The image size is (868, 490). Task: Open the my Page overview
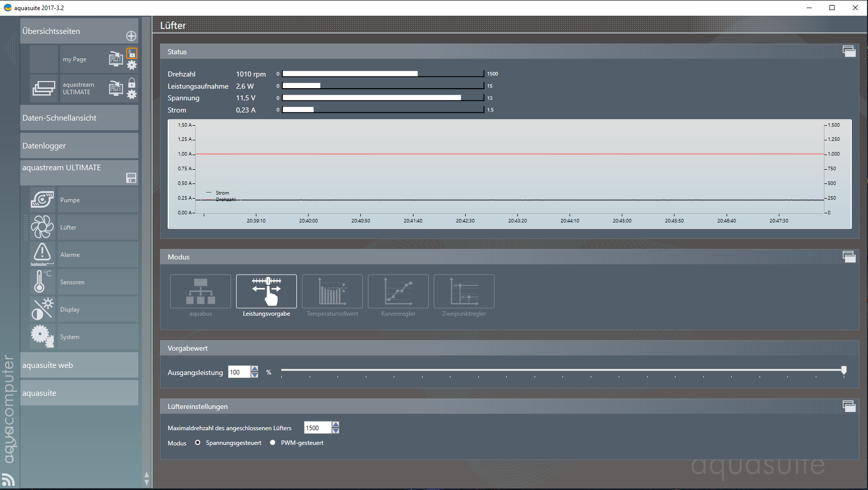point(74,59)
